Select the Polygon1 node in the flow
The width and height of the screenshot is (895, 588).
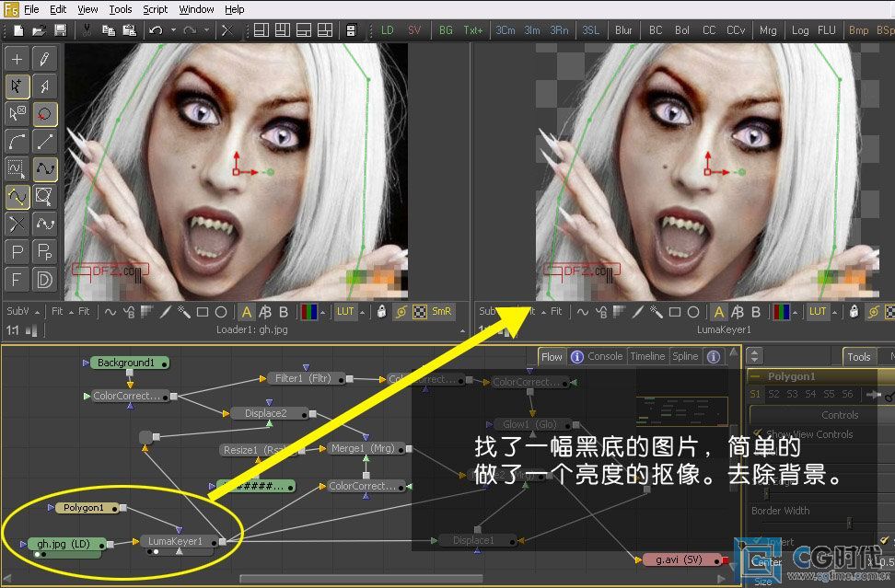tap(87, 508)
